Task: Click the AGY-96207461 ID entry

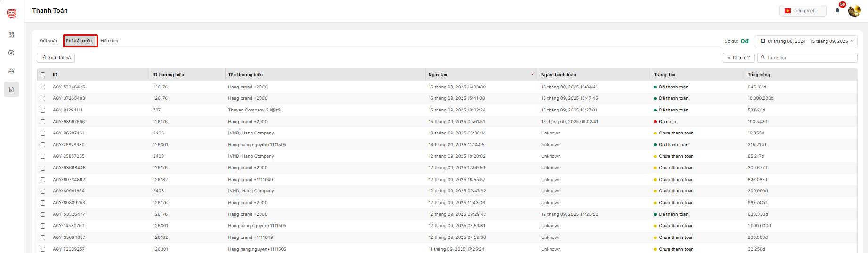Action: click(x=69, y=133)
